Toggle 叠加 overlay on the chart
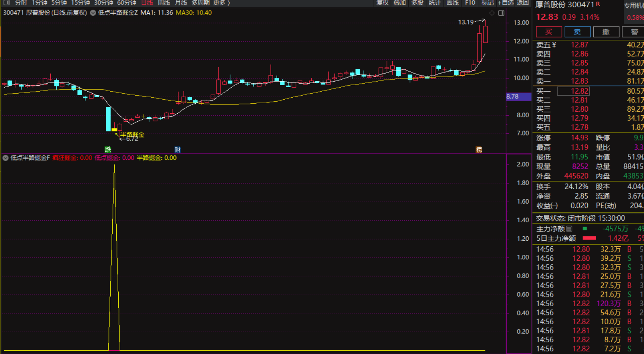Screen dimensions: 644x354 click(x=399, y=3)
